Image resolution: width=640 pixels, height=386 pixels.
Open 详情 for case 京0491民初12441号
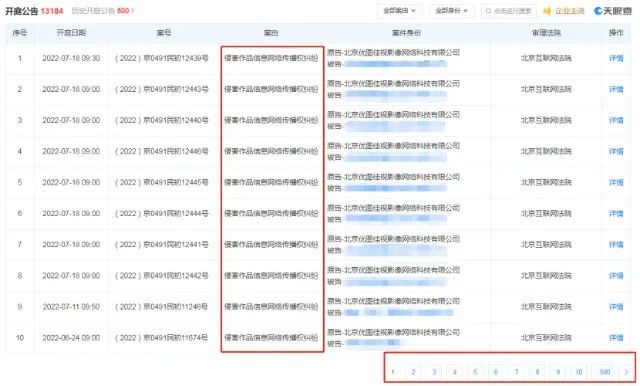(616, 244)
